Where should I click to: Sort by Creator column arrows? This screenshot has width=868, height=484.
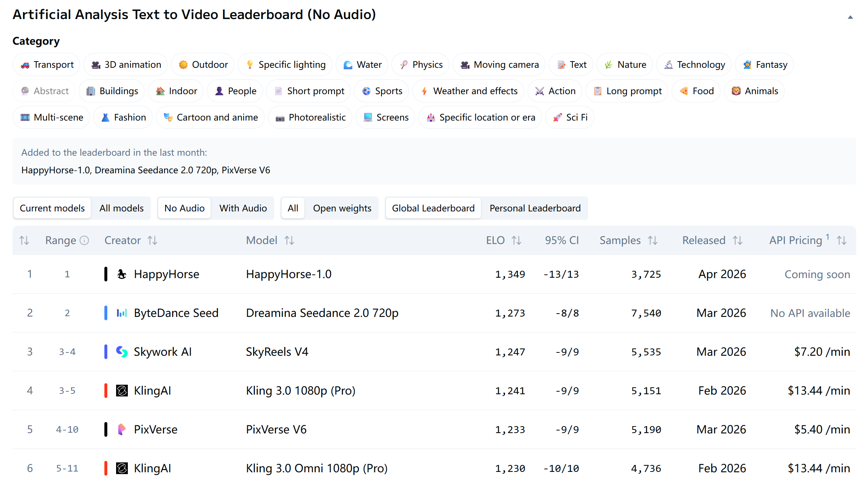click(152, 240)
